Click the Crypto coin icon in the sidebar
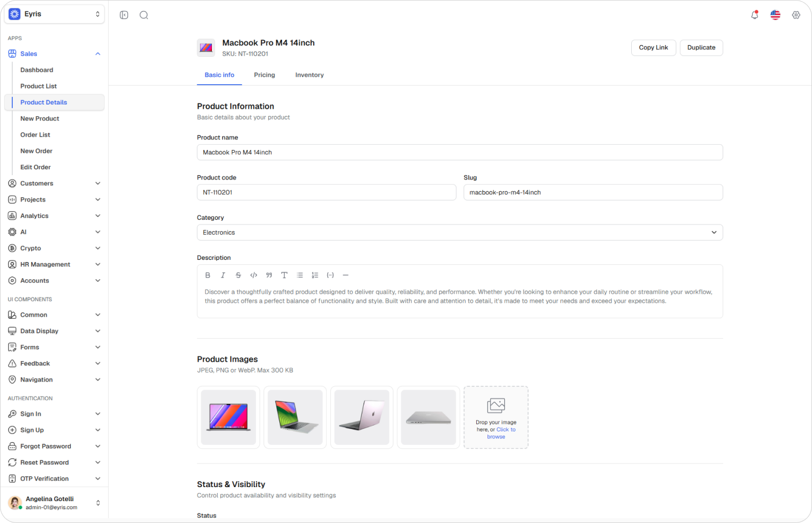812x523 pixels. coord(12,248)
